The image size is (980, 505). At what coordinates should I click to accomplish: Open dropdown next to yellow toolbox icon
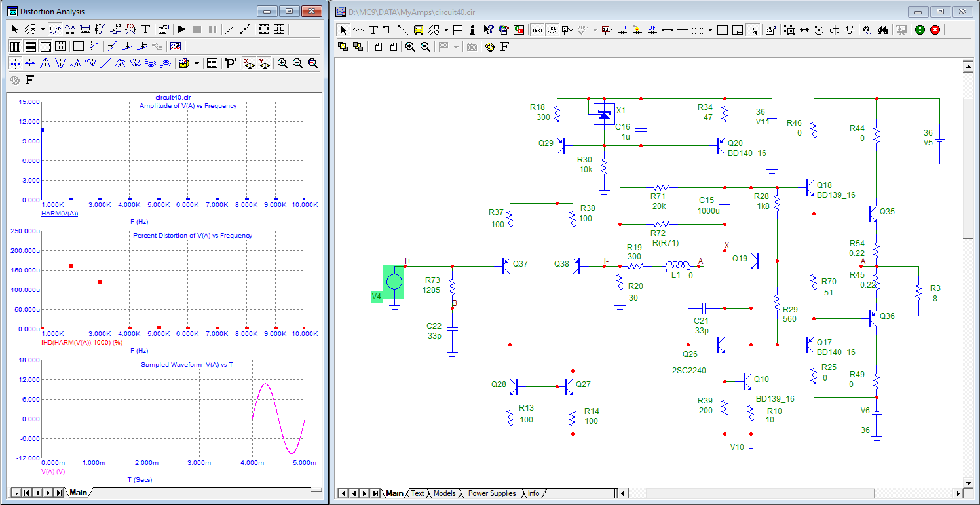(196, 64)
